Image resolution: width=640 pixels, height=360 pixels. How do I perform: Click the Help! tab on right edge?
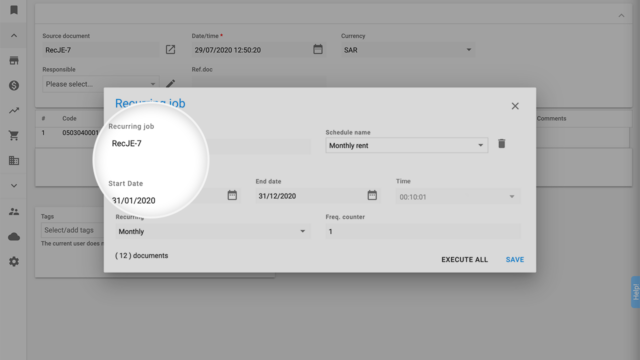(x=635, y=292)
